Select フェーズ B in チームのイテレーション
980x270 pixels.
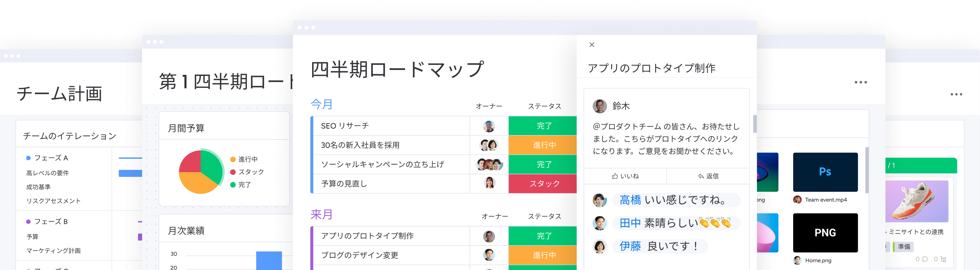coord(47,221)
